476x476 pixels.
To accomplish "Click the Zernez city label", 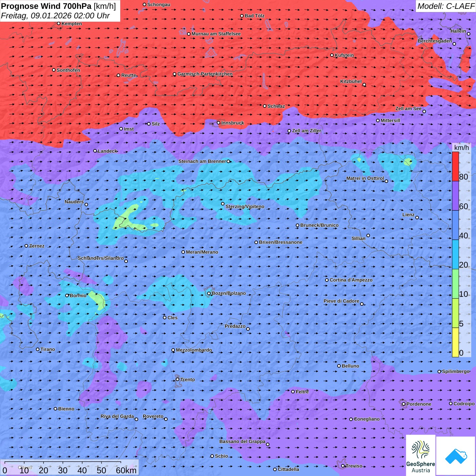I will [x=37, y=246].
